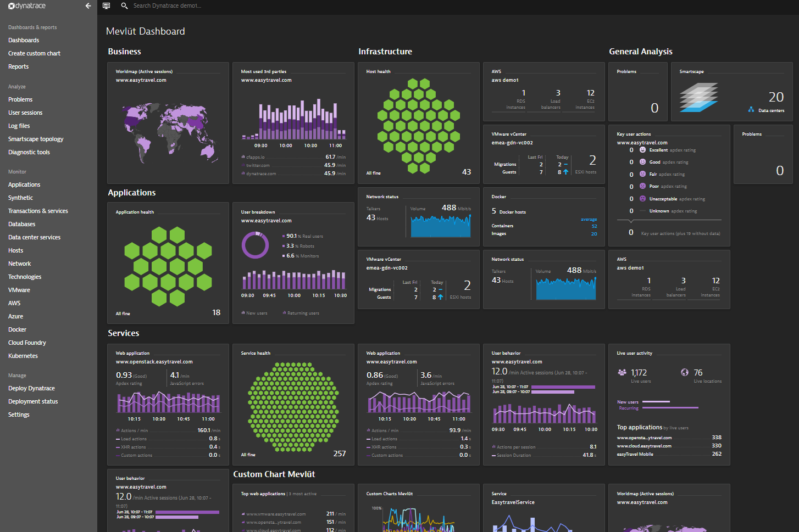Image resolution: width=799 pixels, height=532 pixels.
Task: Go to Transactions & services menu item
Action: (x=38, y=211)
